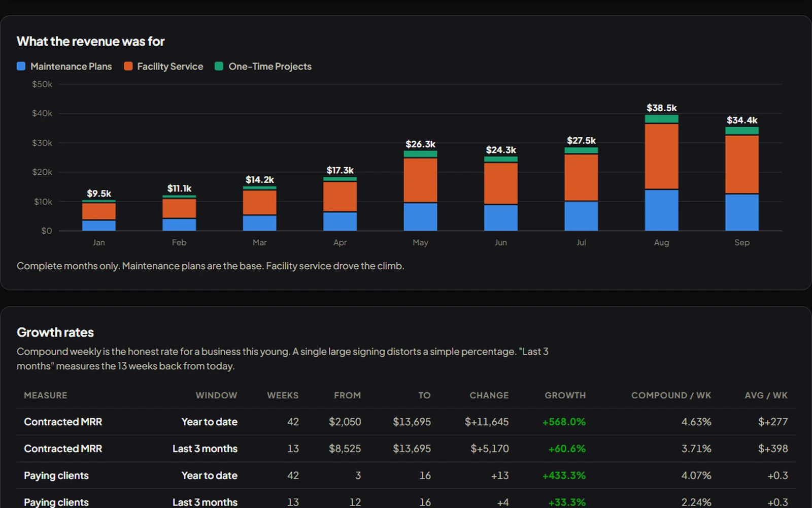Viewport: 812px width, 508px height.
Task: Click the $2,050 From value
Action: 345,422
